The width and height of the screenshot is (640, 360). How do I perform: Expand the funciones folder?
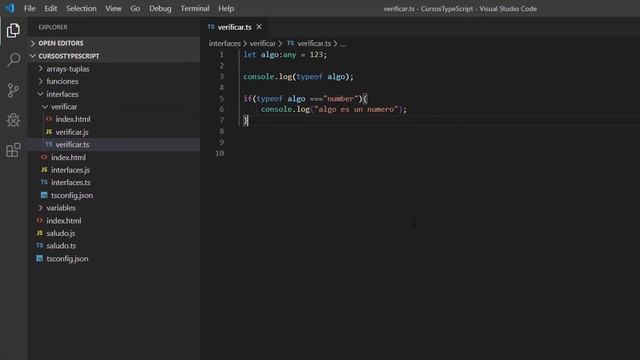[114, 81]
